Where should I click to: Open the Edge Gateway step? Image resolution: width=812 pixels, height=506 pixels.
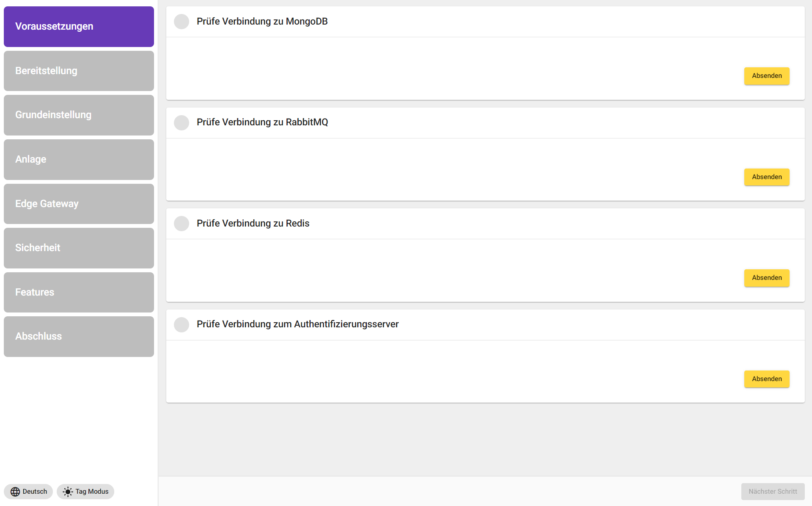(79, 204)
